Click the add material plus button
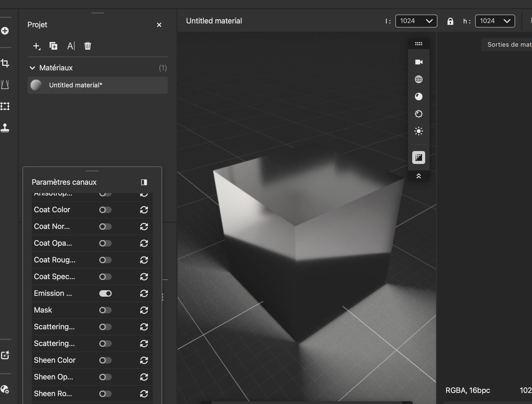This screenshot has width=532, height=404. click(x=36, y=46)
